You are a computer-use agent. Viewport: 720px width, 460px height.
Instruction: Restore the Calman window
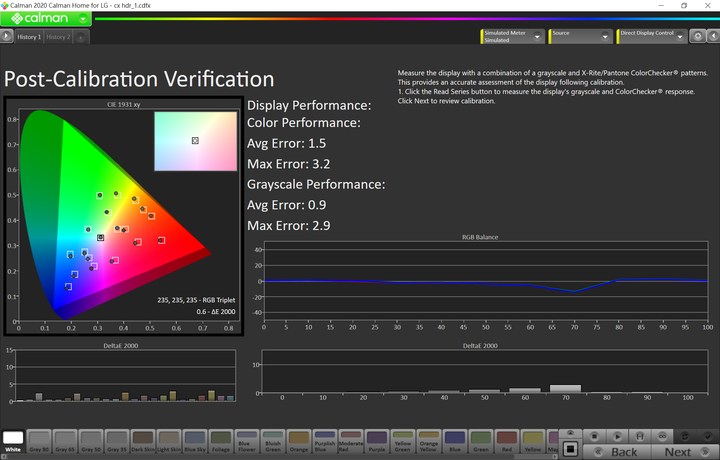point(684,6)
